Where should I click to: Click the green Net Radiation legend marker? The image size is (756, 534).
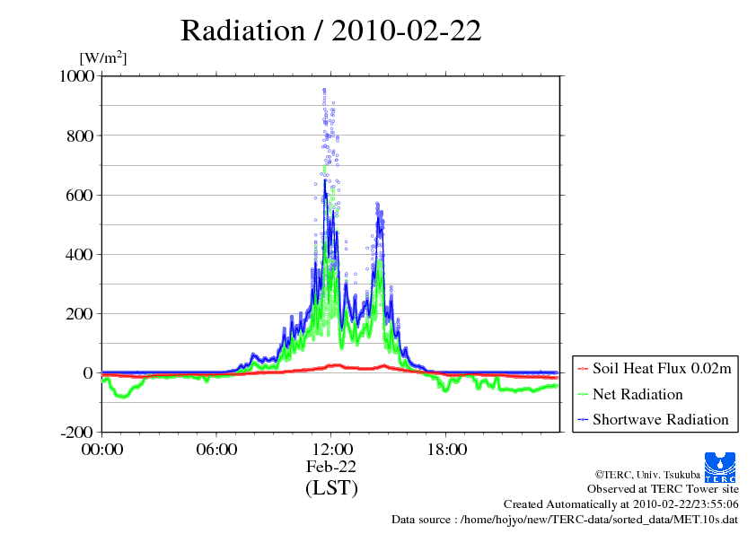coord(583,394)
